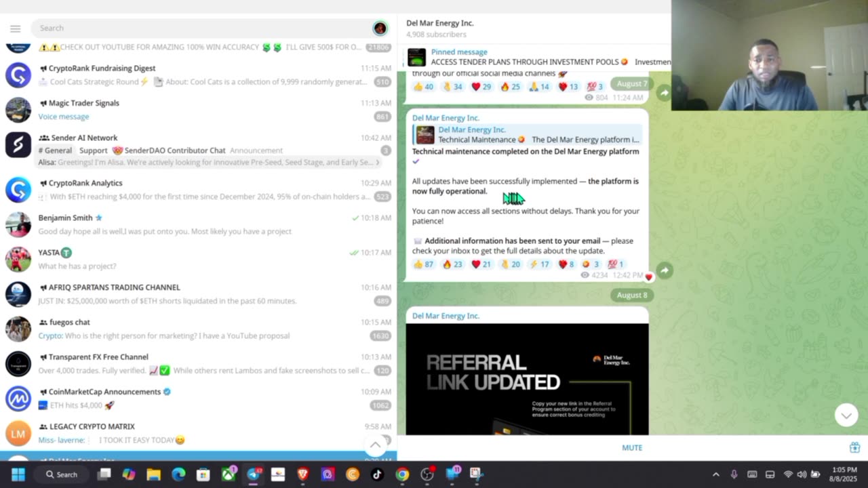
Task: Toggle fire 23 reaction on maintenance post
Action: 452,264
